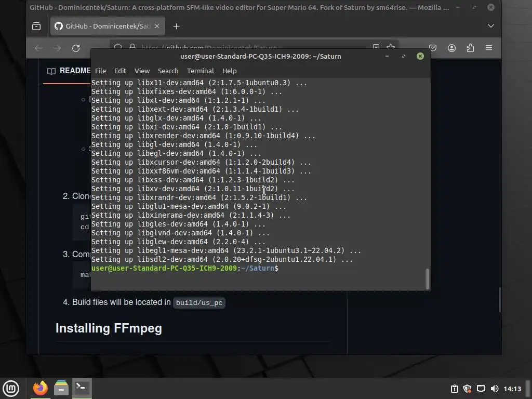The image size is (532, 399).
Task: Open the volume speaker tray icon
Action: click(x=495, y=389)
